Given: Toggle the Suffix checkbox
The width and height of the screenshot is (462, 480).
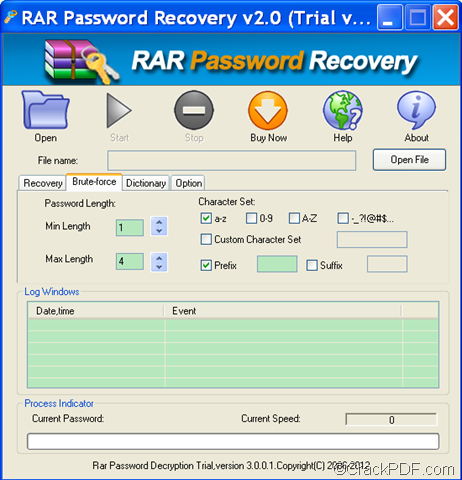Looking at the screenshot, I should [x=312, y=265].
